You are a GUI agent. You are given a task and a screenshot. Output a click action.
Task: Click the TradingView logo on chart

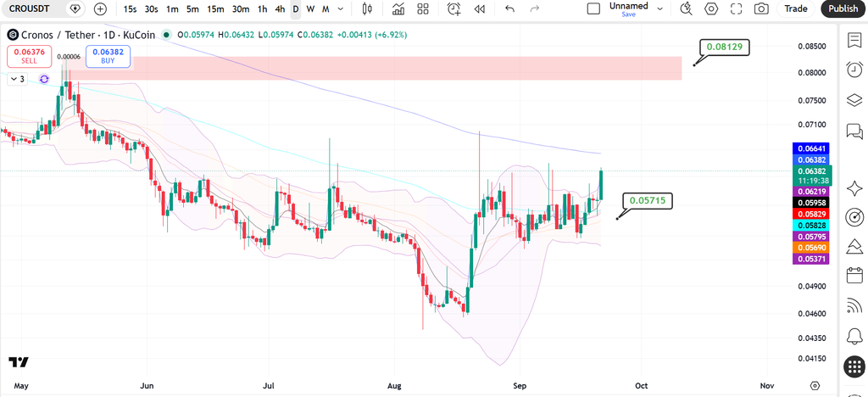pyautogui.click(x=19, y=362)
